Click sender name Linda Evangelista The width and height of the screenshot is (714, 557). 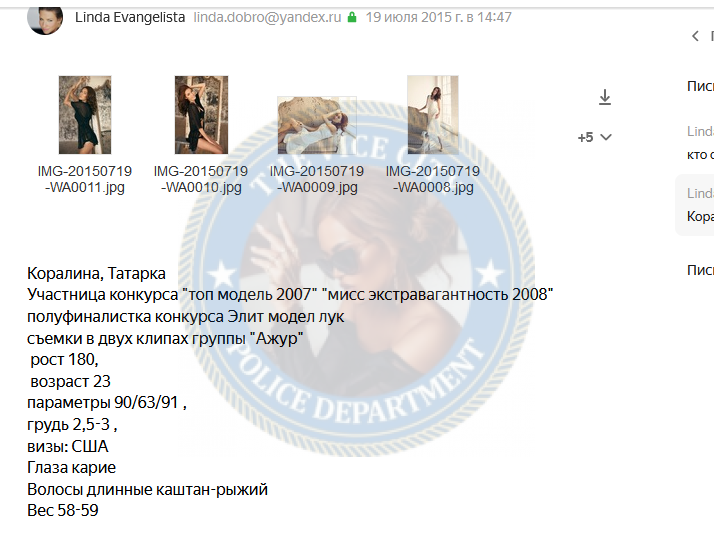point(130,17)
